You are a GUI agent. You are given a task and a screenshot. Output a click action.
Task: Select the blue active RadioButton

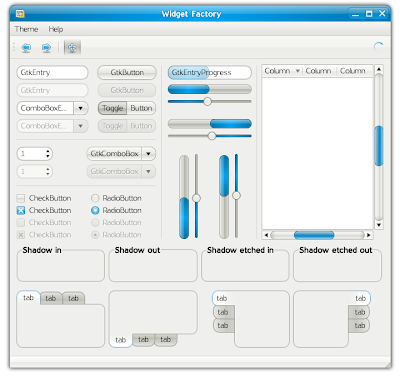(95, 211)
